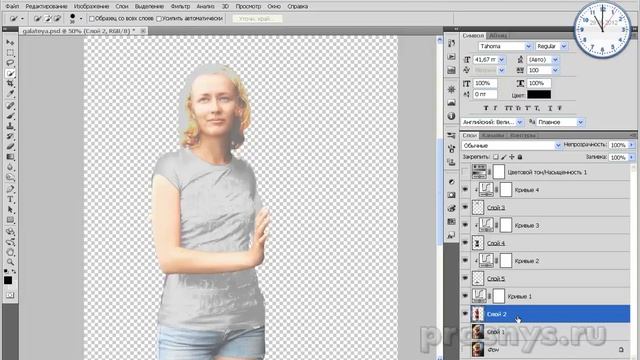Toggle lock transparent pixels in Layers panel
Image resolution: width=640 pixels, height=360 pixels.
(x=496, y=157)
